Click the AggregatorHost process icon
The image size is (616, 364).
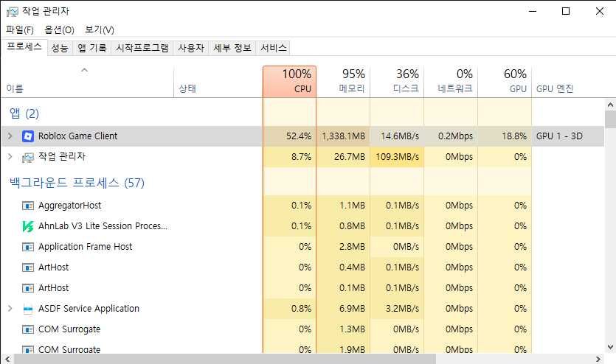(28, 206)
